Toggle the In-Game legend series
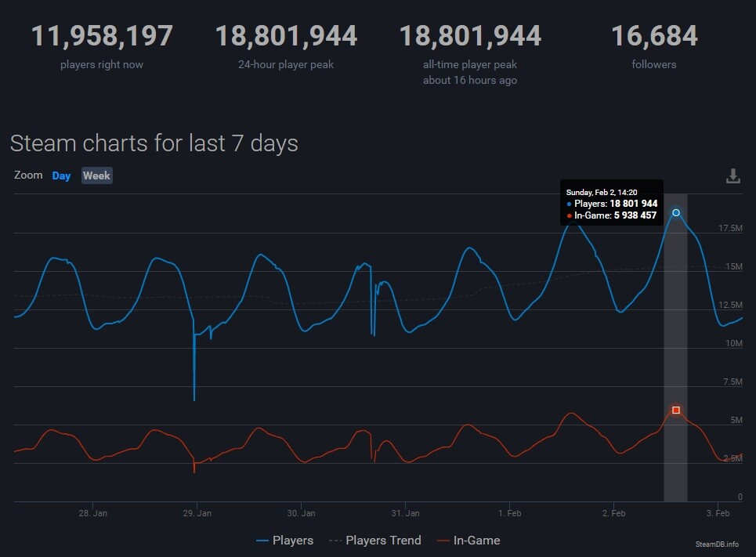This screenshot has width=756, height=557. tap(468, 541)
